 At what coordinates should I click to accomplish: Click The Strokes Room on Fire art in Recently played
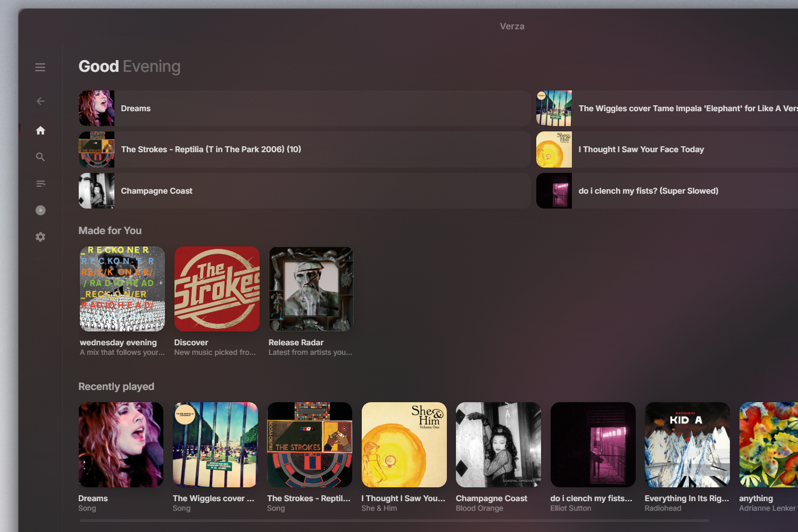(310, 445)
